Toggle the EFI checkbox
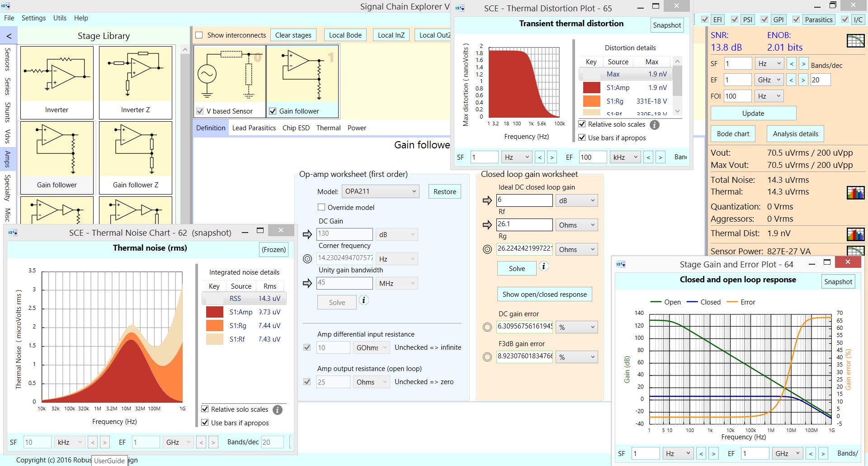The image size is (868, 466). [705, 19]
